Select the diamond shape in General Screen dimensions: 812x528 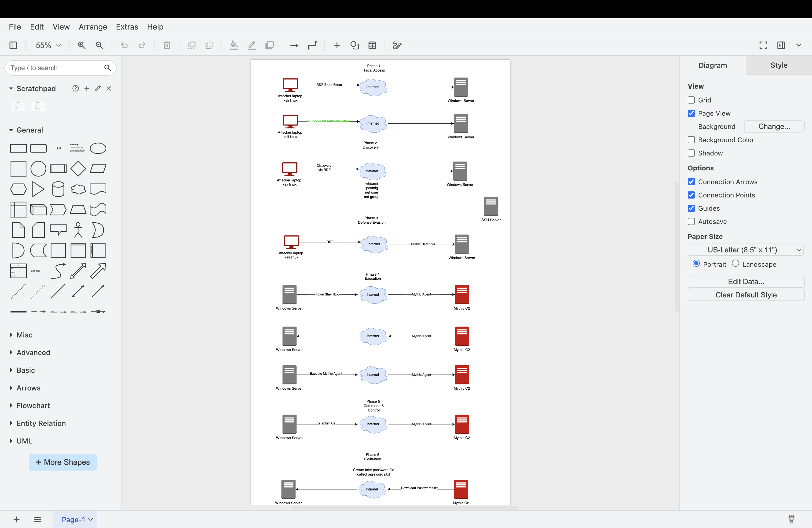click(78, 169)
